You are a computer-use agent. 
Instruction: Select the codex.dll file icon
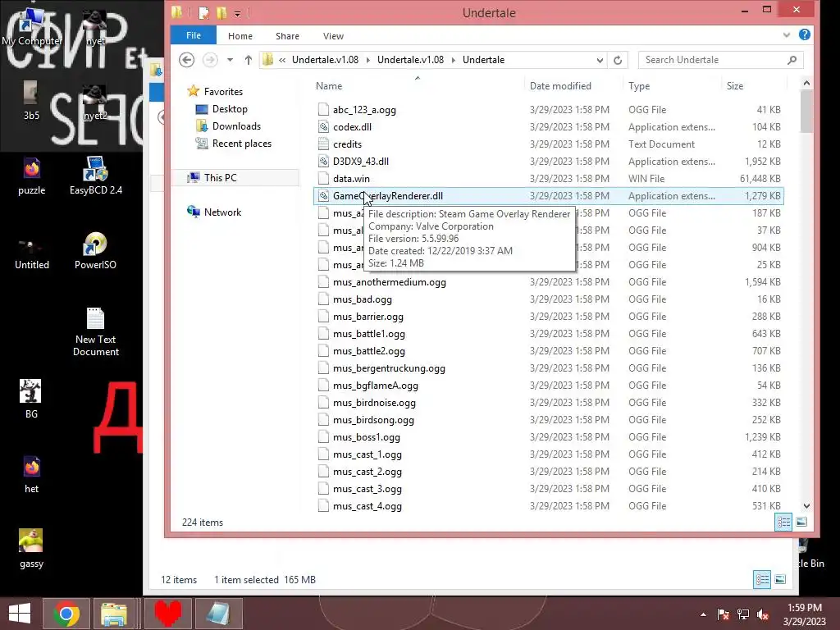pyautogui.click(x=323, y=127)
